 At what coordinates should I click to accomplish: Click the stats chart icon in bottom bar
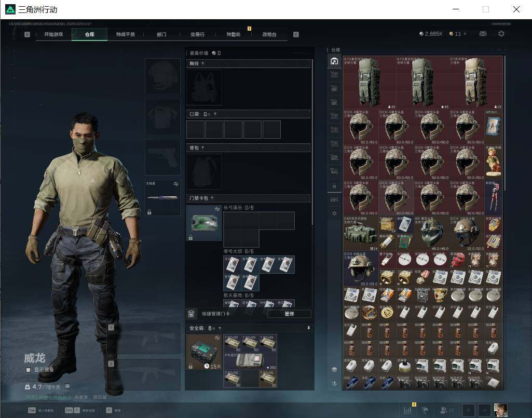[x=407, y=410]
